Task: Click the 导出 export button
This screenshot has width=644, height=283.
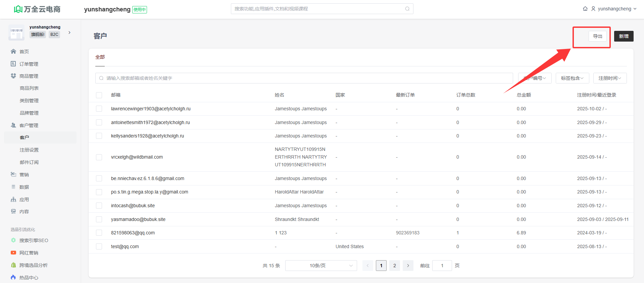Action: coord(597,36)
